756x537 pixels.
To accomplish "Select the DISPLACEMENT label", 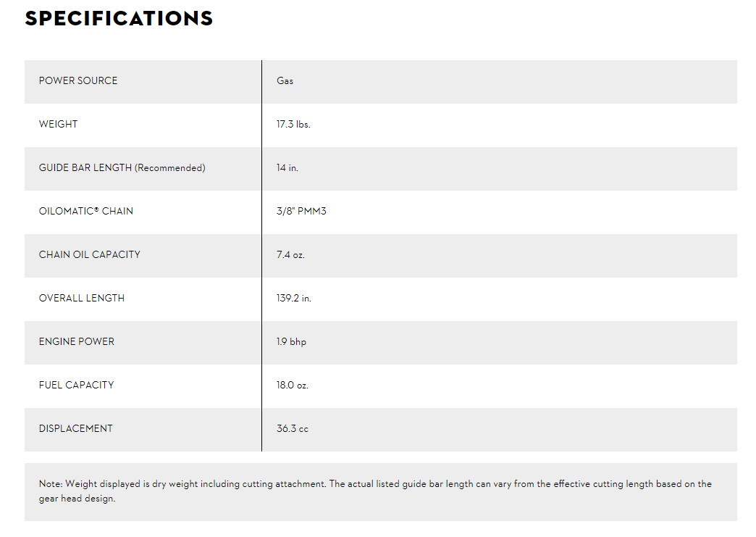I will [x=76, y=428].
